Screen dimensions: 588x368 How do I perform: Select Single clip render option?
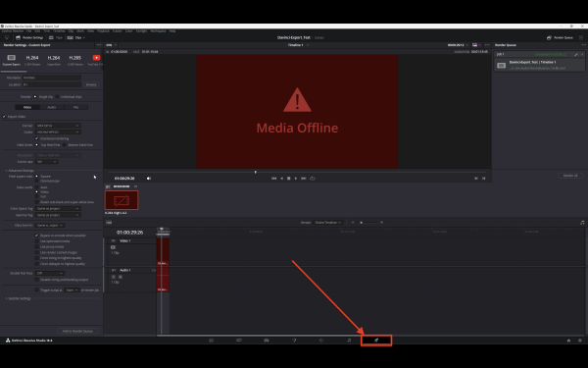[x=35, y=97]
